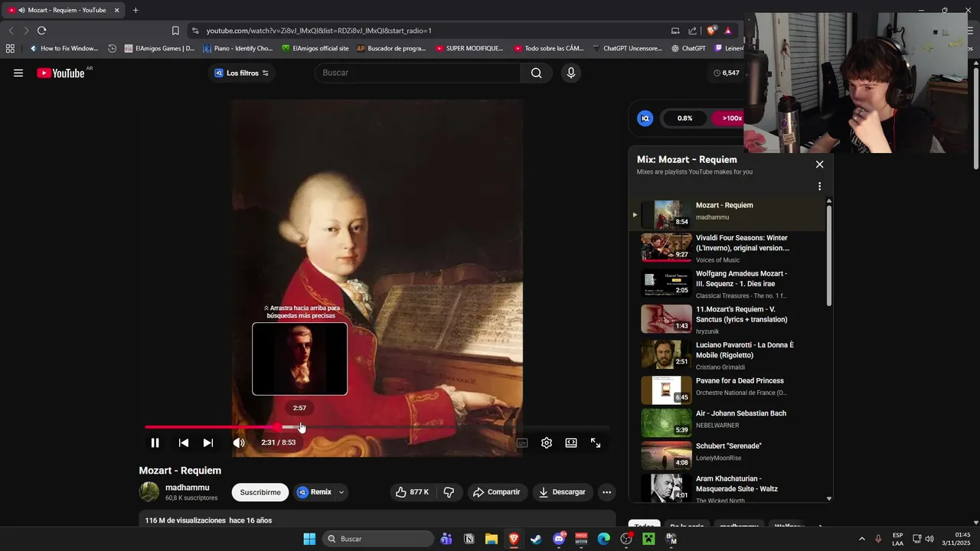Image resolution: width=980 pixels, height=551 pixels.
Task: Close the Mix: Mozart - Requiem panel
Action: pos(819,165)
